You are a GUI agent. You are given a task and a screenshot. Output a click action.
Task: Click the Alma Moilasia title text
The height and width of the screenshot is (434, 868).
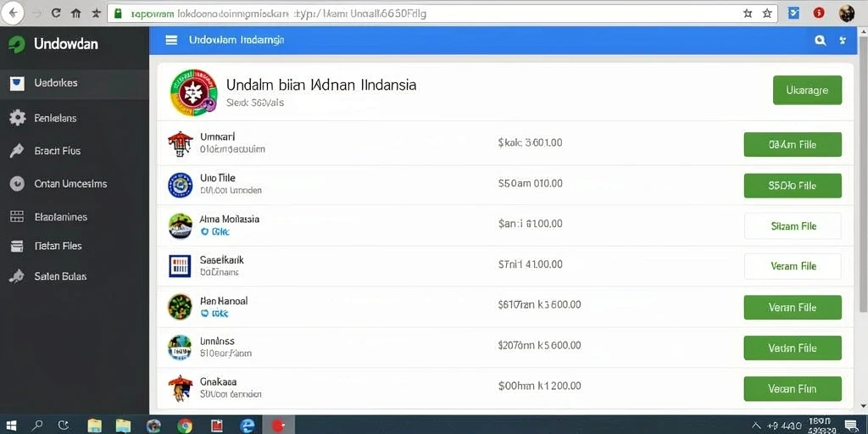(229, 220)
